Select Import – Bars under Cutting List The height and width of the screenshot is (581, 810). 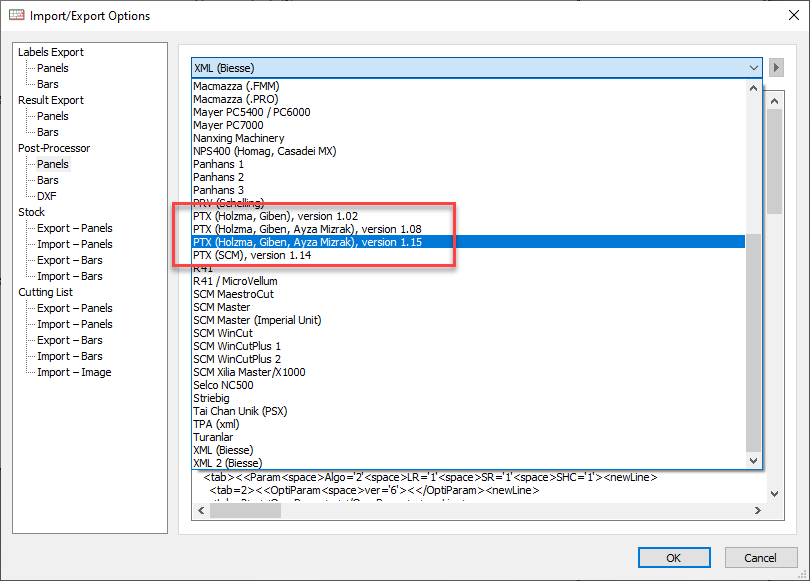pos(70,356)
